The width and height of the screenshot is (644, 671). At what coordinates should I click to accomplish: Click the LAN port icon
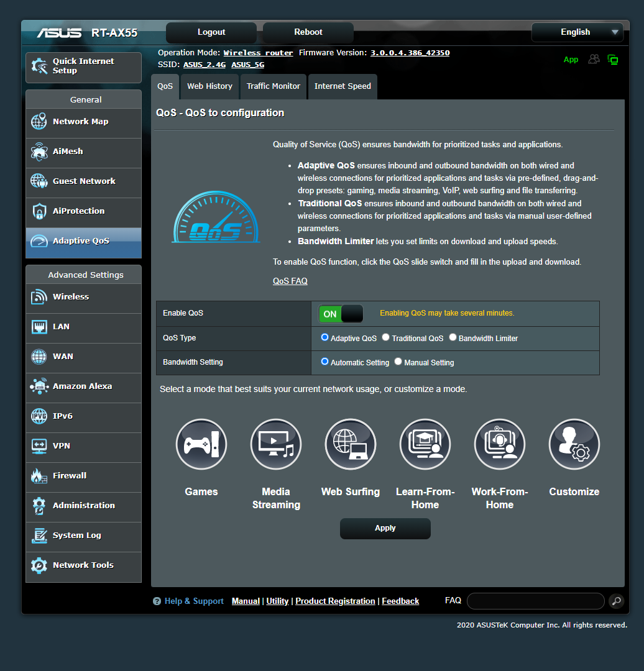(39, 327)
